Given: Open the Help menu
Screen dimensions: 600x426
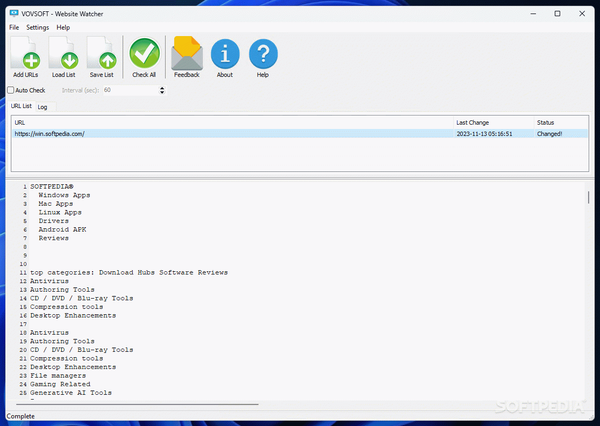Looking at the screenshot, I should pyautogui.click(x=63, y=28).
